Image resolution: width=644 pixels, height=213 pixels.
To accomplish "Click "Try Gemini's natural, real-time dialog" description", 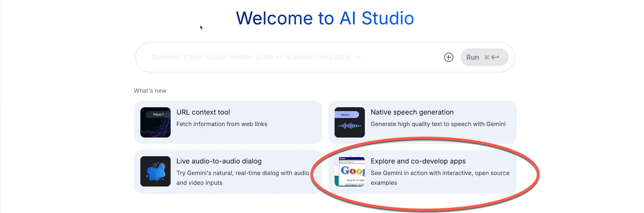I will tap(243, 178).
